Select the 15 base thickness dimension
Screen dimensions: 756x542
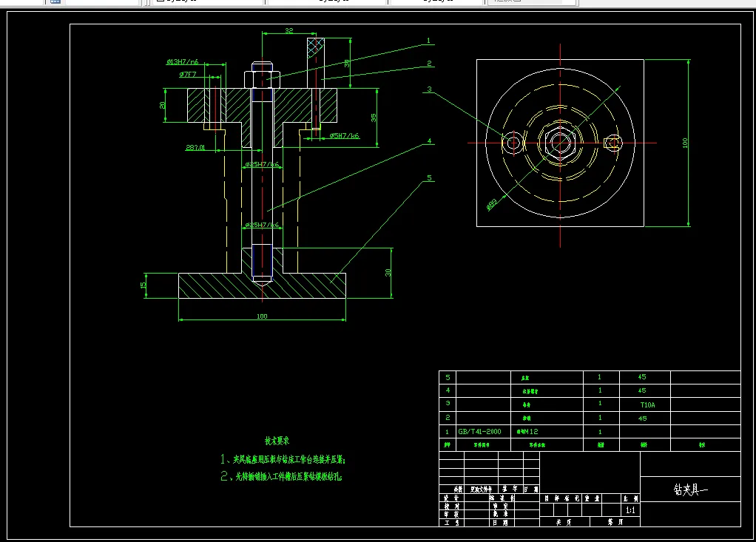[143, 285]
